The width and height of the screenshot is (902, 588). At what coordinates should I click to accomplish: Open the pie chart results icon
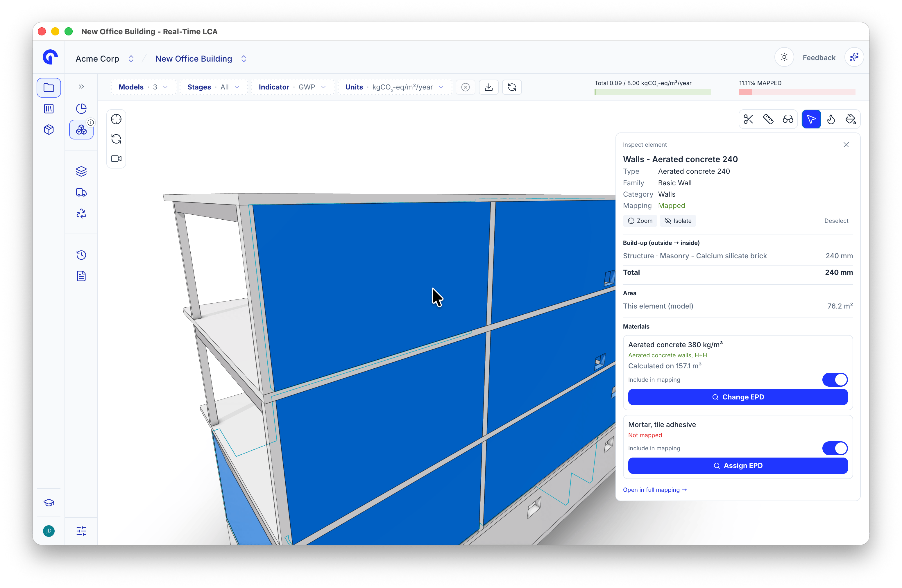(81, 109)
